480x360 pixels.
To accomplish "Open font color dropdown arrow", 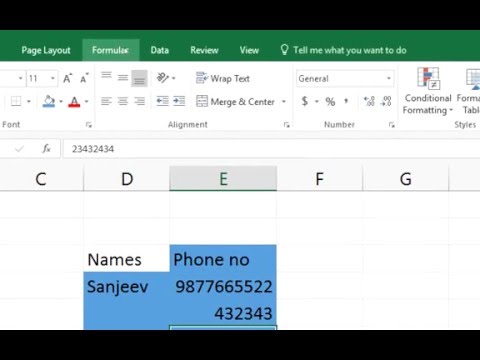I will [x=87, y=101].
